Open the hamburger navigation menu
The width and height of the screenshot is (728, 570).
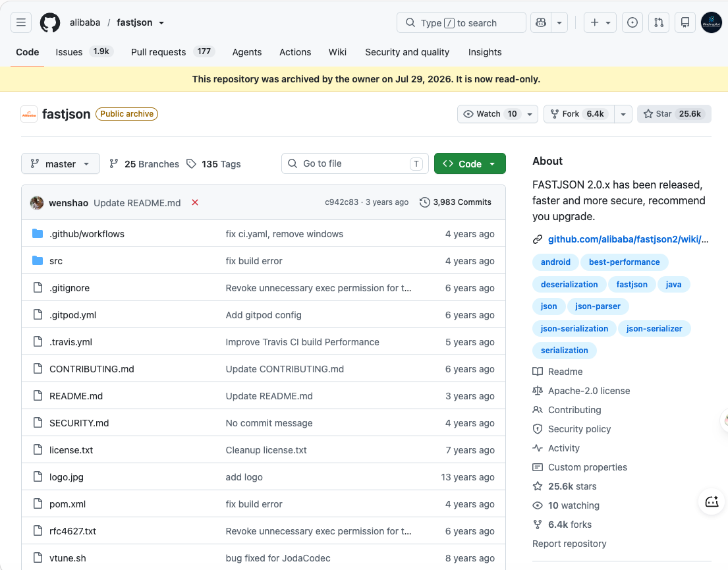coord(21,22)
